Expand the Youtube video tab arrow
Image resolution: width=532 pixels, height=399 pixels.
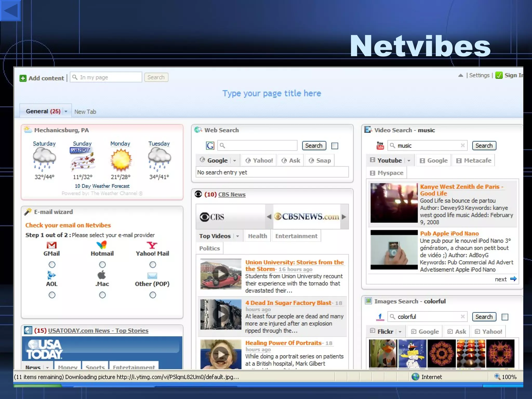tap(409, 161)
